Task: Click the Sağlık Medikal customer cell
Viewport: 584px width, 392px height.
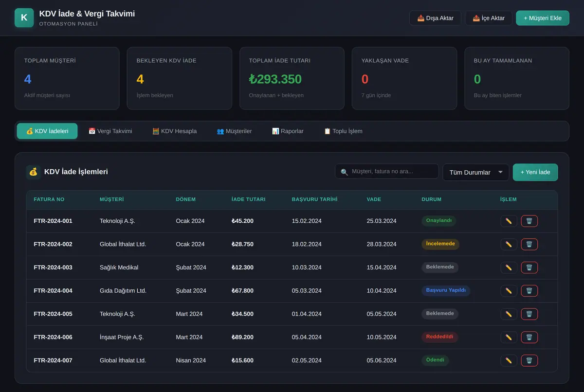Action: point(119,267)
